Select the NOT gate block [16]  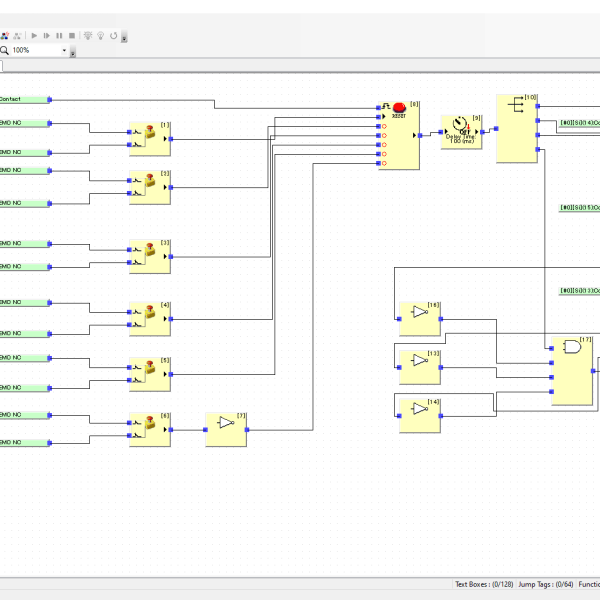[x=420, y=319]
